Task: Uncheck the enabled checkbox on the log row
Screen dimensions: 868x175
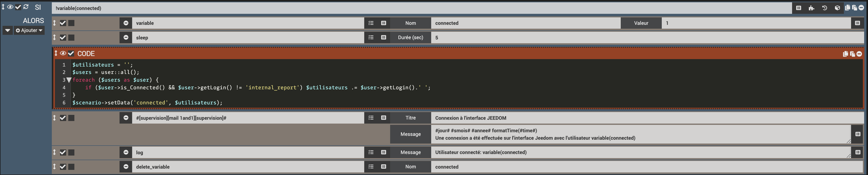Action: click(63, 152)
